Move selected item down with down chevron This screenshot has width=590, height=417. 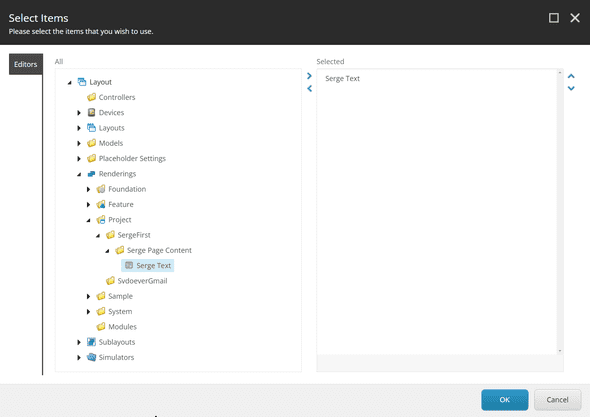(571, 88)
